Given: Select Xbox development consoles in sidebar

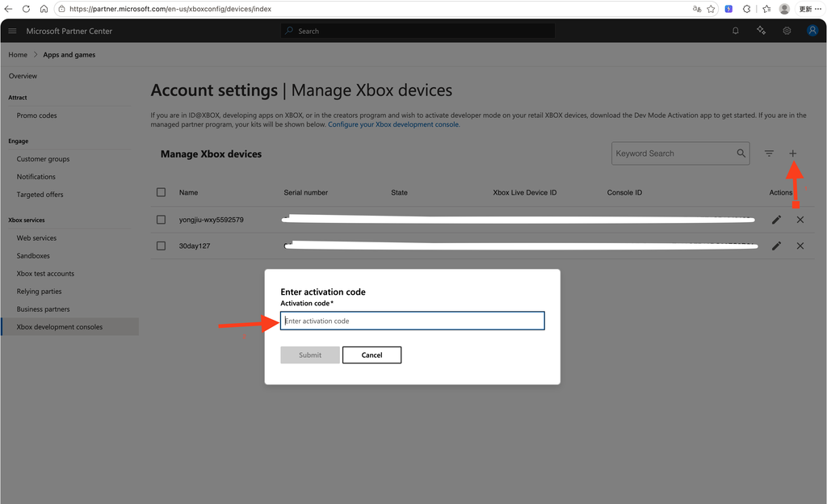Looking at the screenshot, I should tap(70, 327).
